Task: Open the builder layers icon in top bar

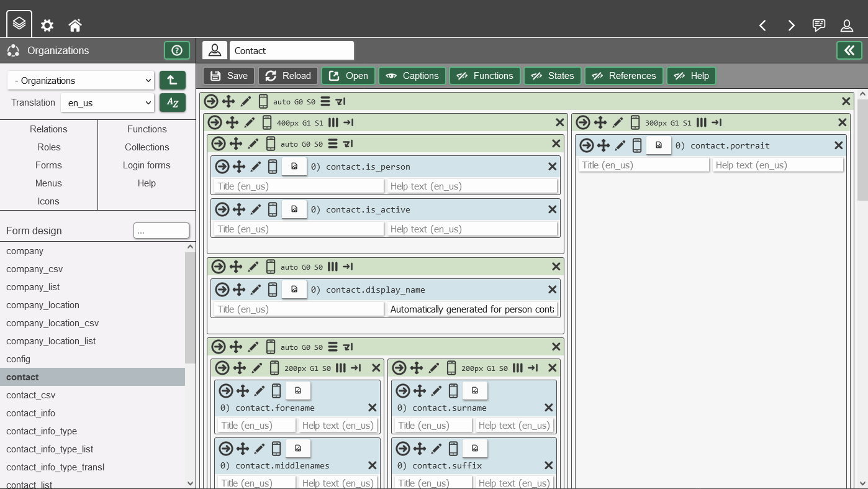Action: click(19, 24)
